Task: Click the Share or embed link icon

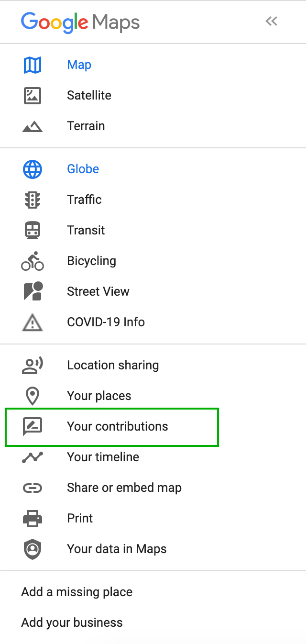Action: [33, 488]
